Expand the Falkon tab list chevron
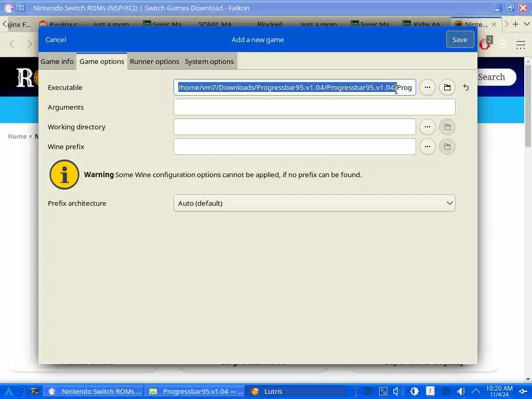The image size is (532, 399). (x=527, y=24)
